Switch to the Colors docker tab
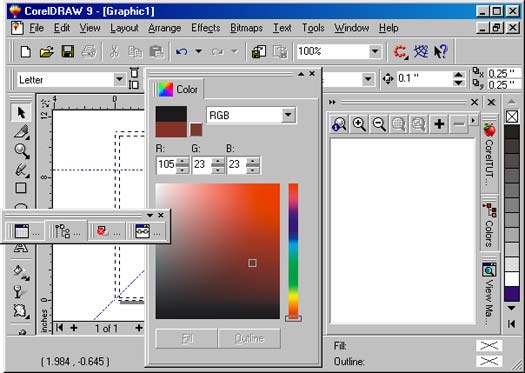This screenshot has width=525, height=373. [x=489, y=225]
